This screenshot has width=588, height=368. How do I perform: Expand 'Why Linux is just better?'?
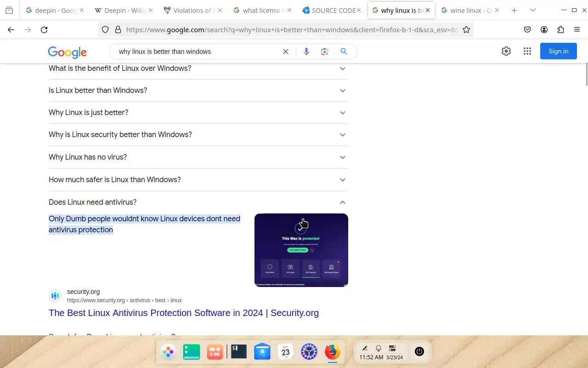pos(198,113)
